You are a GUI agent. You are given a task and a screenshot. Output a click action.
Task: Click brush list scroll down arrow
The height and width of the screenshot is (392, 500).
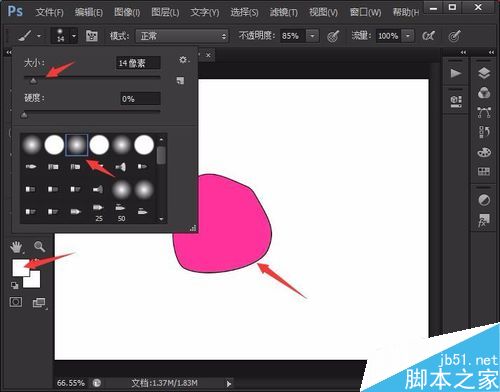coord(161,219)
